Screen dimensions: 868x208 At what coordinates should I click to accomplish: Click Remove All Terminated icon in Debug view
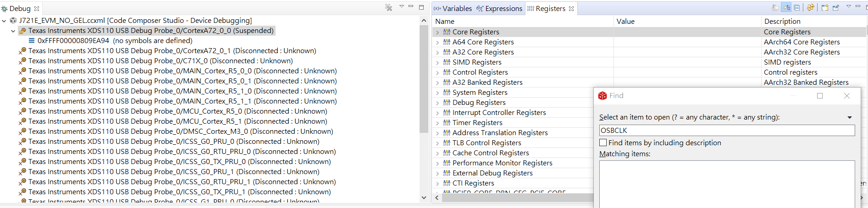(389, 8)
